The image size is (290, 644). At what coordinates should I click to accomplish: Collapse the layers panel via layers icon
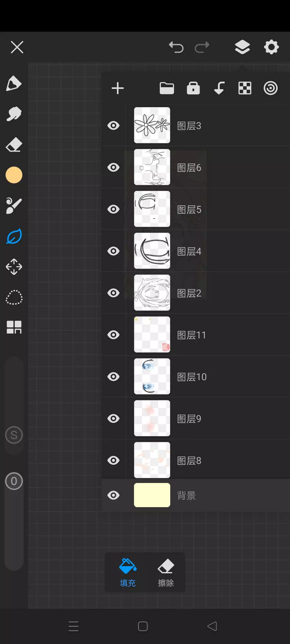[242, 47]
